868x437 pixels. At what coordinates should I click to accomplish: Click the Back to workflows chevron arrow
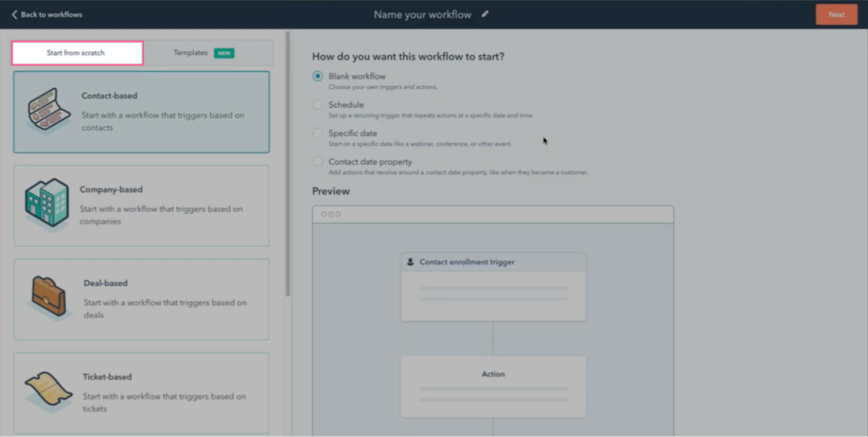click(x=14, y=14)
